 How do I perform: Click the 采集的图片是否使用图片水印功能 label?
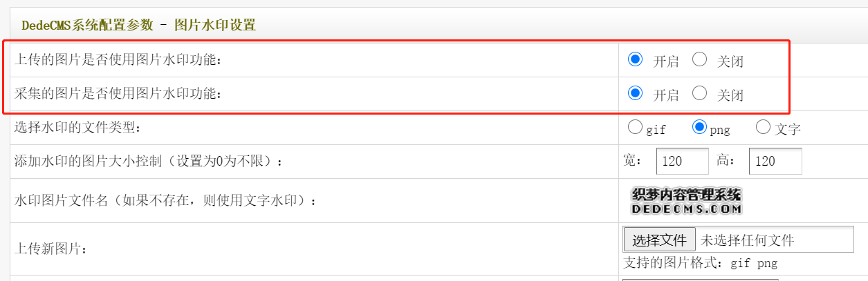118,94
